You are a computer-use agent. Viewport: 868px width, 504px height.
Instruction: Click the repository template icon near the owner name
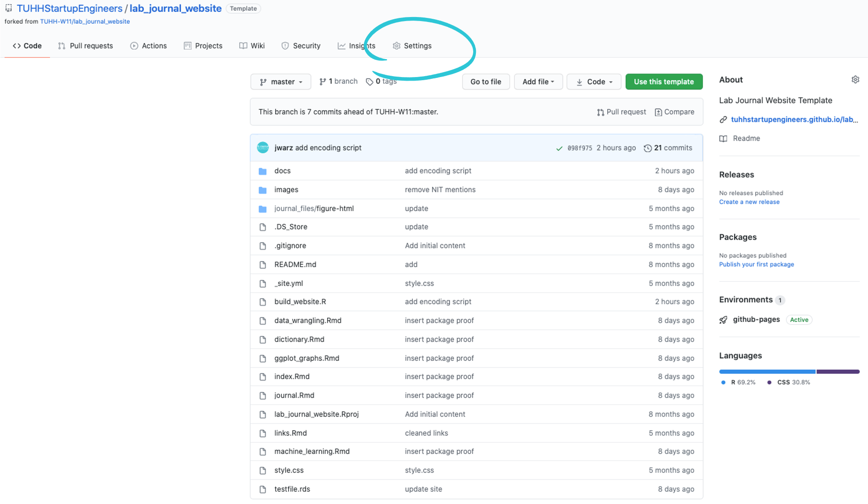tap(9, 8)
